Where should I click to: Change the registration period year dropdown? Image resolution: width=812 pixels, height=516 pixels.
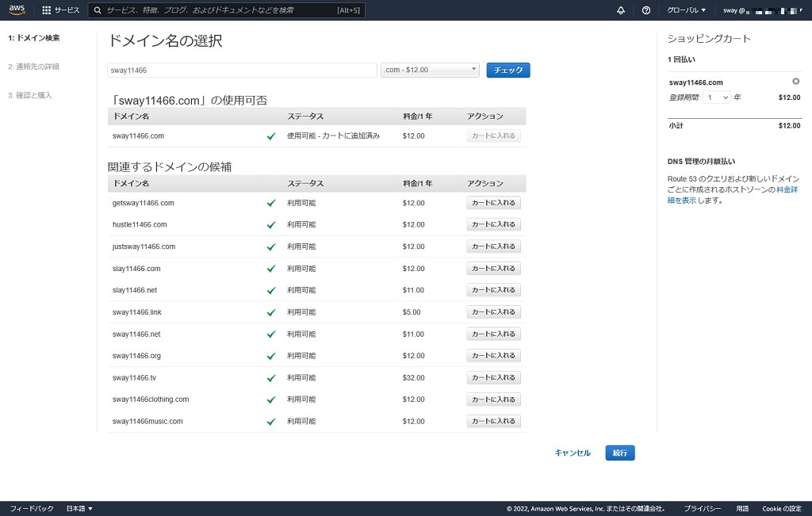point(717,97)
